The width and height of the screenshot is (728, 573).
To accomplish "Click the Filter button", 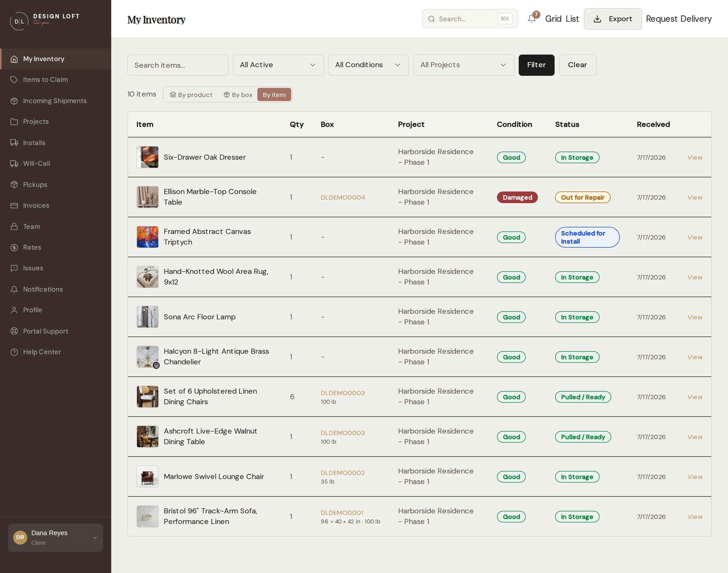I will point(536,65).
